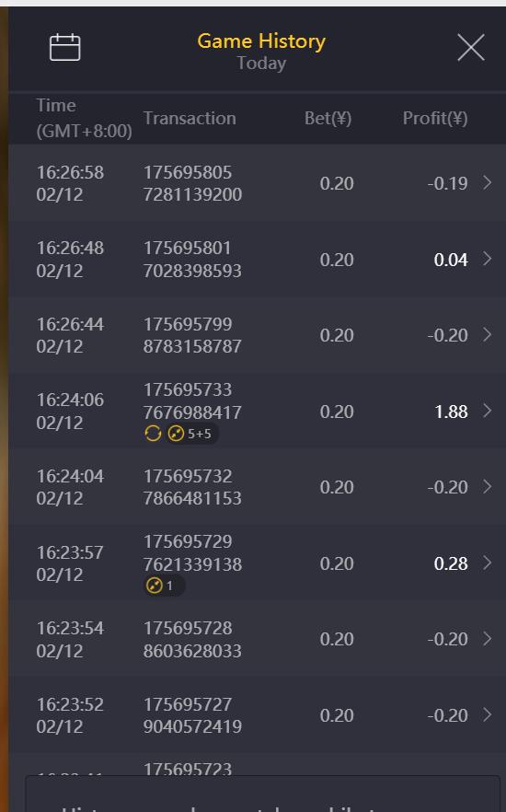Open the chevron on the 16:24:04 row
This screenshot has height=812, width=506.
click(487, 486)
